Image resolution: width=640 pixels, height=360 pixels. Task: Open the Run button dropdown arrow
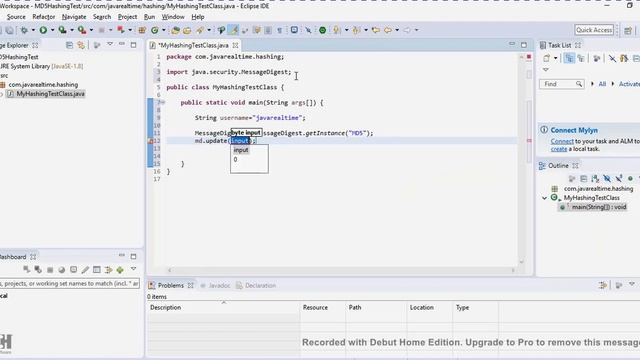pos(52,30)
